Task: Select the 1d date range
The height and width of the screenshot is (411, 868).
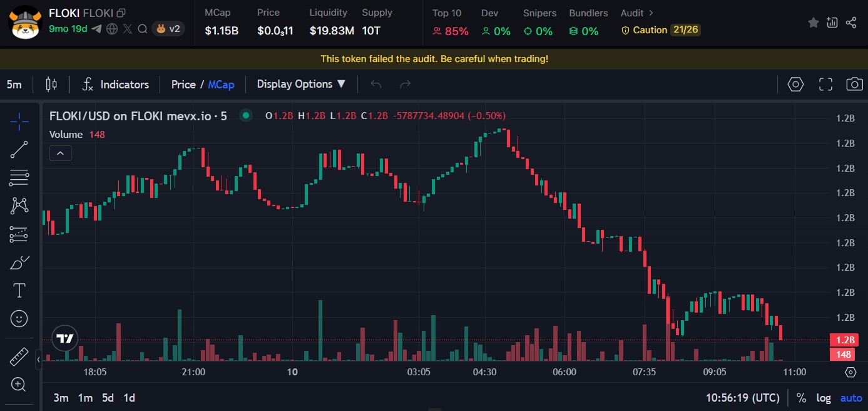Action: click(129, 398)
